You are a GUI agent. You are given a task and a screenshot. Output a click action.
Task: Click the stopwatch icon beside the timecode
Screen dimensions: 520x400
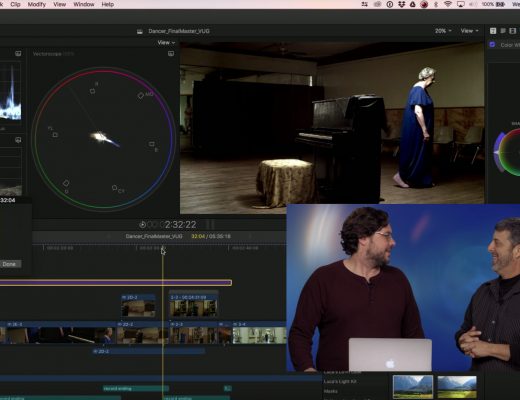click(x=142, y=225)
